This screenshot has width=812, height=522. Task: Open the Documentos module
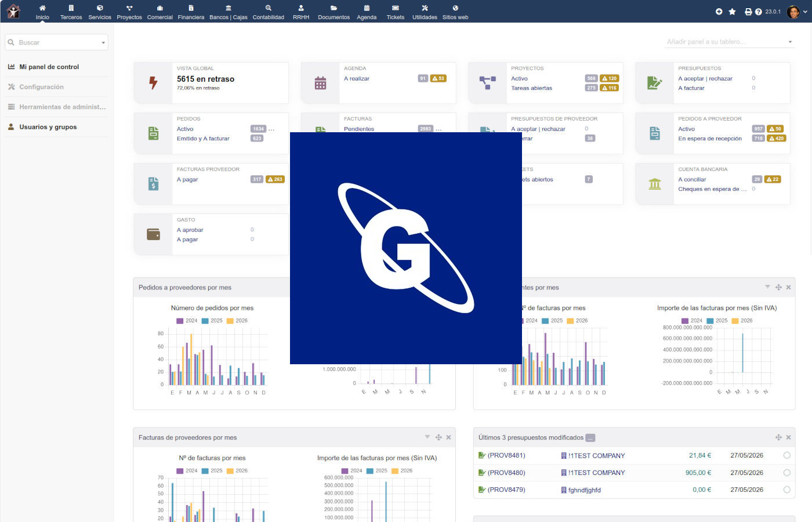coord(334,12)
